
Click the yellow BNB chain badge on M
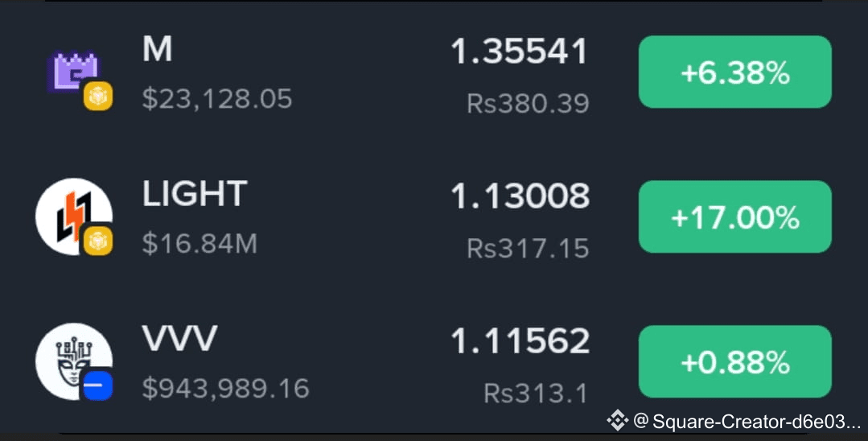coord(98,97)
